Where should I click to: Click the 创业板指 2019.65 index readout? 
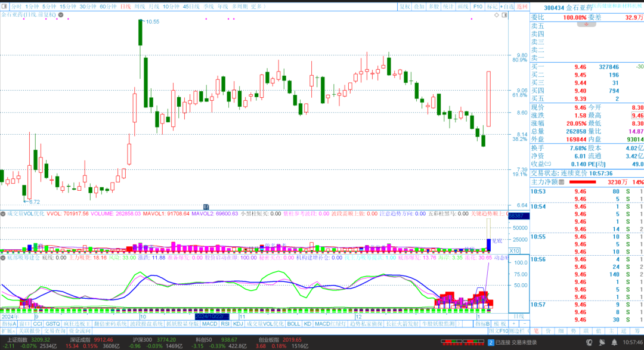tap(280, 340)
